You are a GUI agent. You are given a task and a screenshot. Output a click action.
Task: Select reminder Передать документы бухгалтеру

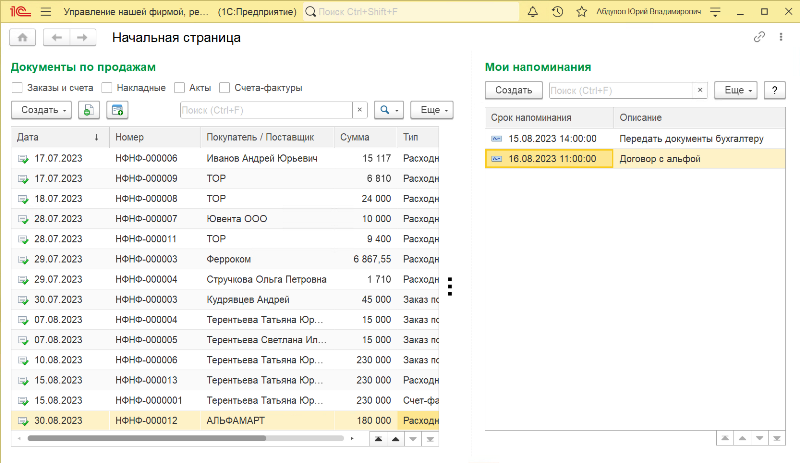[x=635, y=139]
